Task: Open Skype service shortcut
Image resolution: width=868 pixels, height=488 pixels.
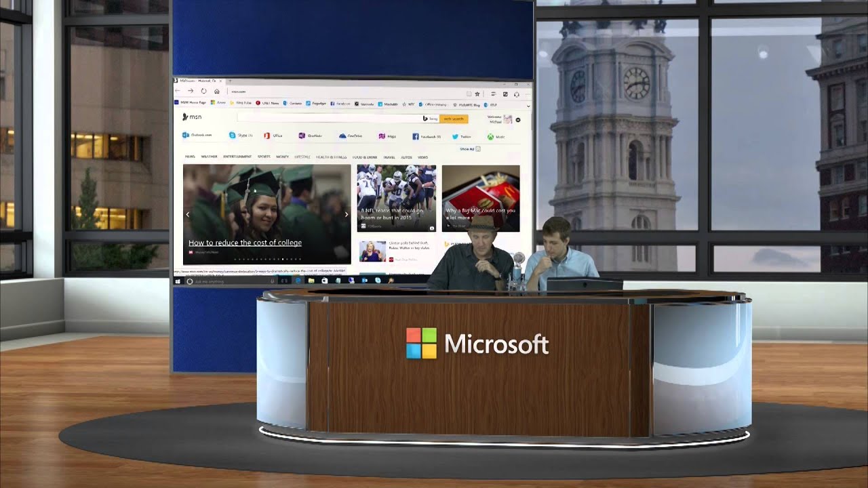Action: tap(241, 136)
